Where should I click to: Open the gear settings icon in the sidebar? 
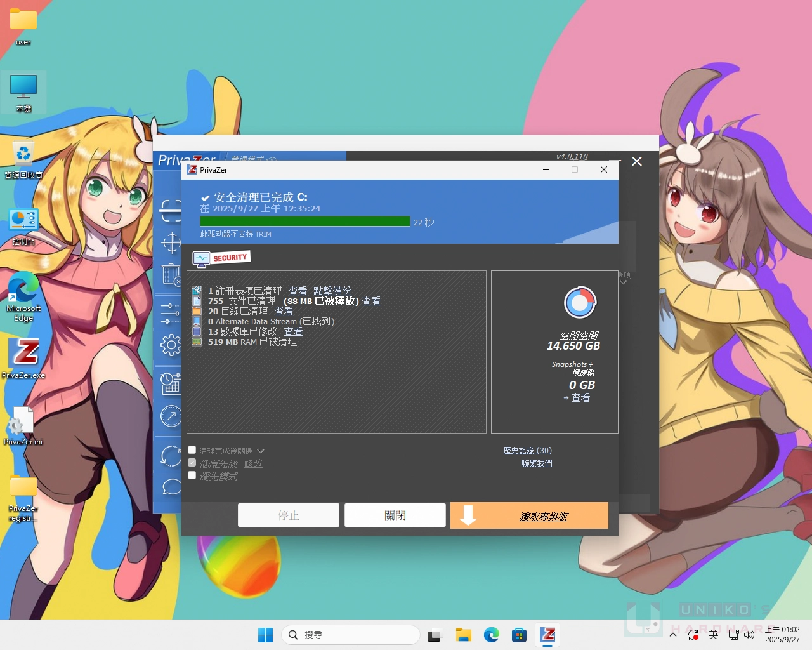[171, 345]
